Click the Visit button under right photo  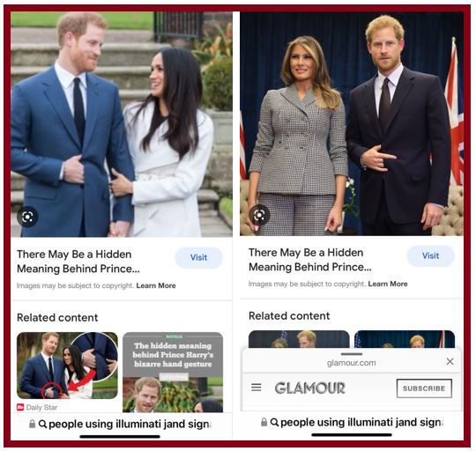(x=430, y=255)
